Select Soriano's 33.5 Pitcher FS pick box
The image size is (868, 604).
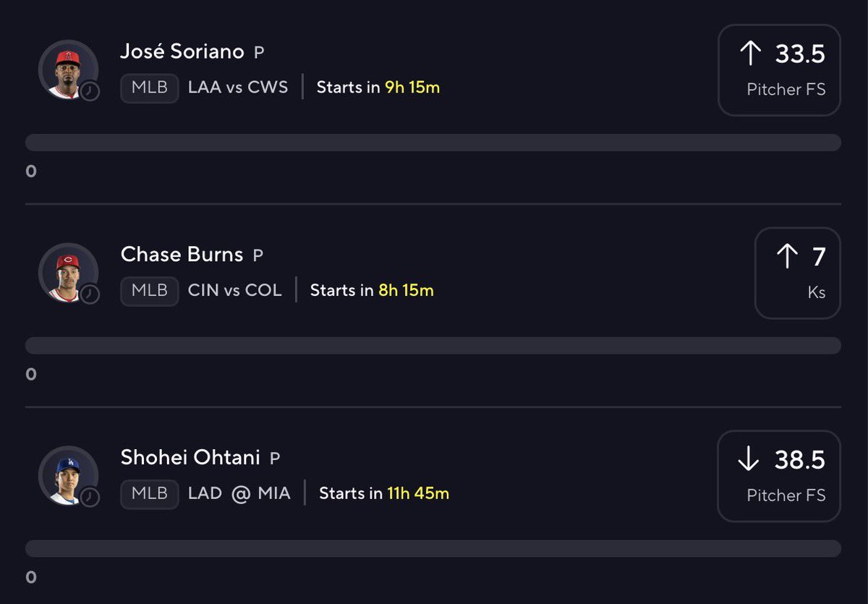tap(779, 70)
